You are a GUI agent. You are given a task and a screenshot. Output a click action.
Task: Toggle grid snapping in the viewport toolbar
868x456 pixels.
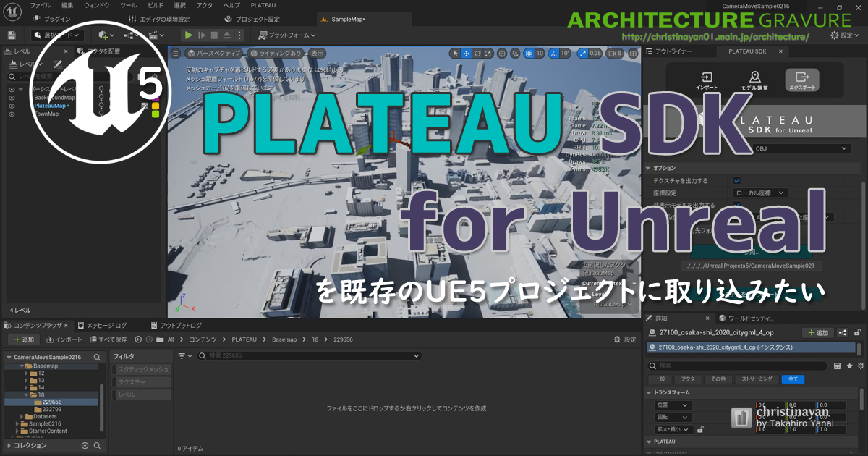click(x=529, y=53)
